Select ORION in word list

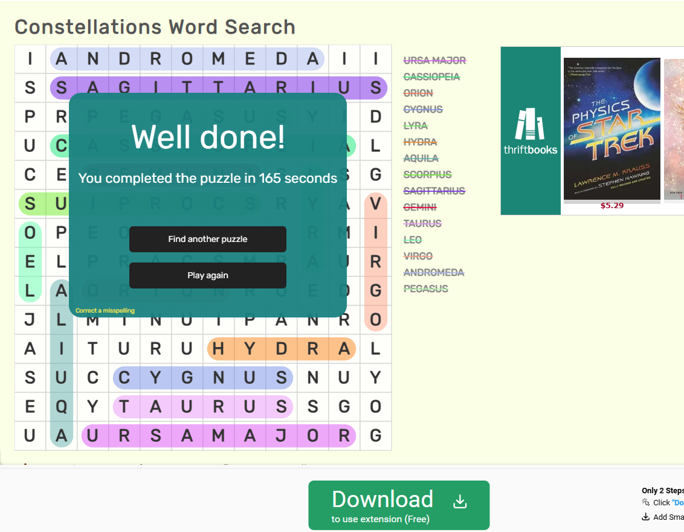(x=418, y=93)
